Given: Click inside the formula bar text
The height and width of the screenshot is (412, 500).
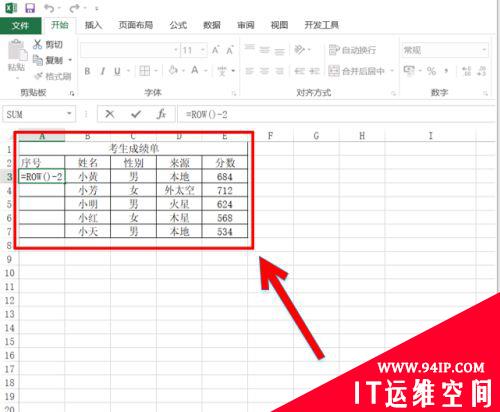Looking at the screenshot, I should tap(207, 114).
